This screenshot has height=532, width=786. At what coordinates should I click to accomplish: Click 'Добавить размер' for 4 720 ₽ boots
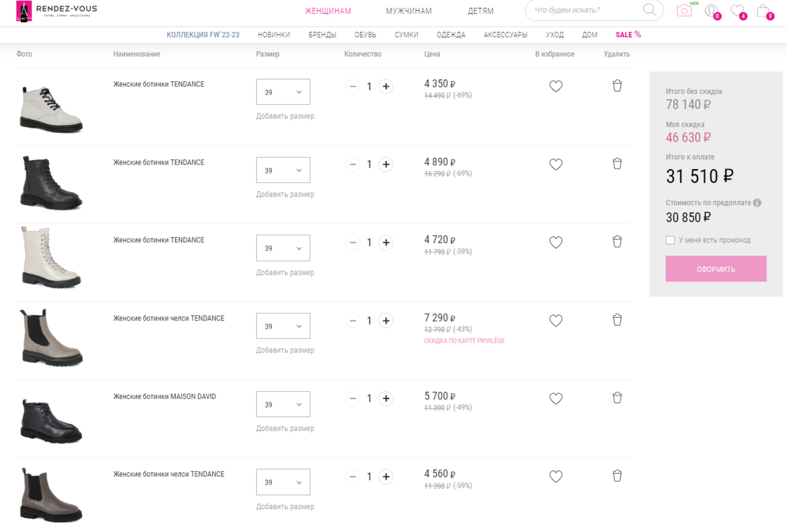tap(285, 272)
